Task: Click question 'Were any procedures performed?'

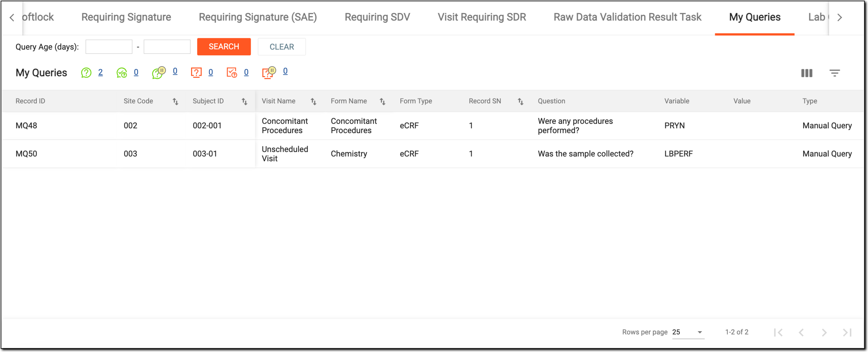Action: click(x=575, y=126)
